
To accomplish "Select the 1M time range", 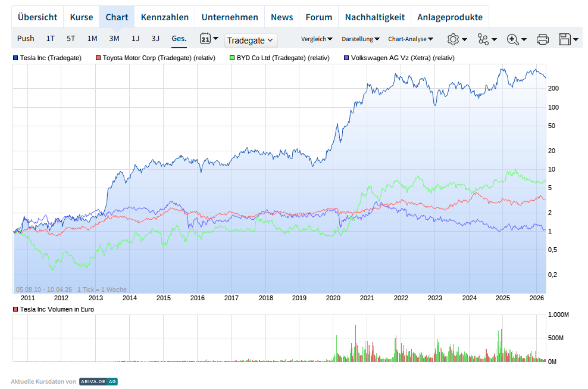I will 92,39.
